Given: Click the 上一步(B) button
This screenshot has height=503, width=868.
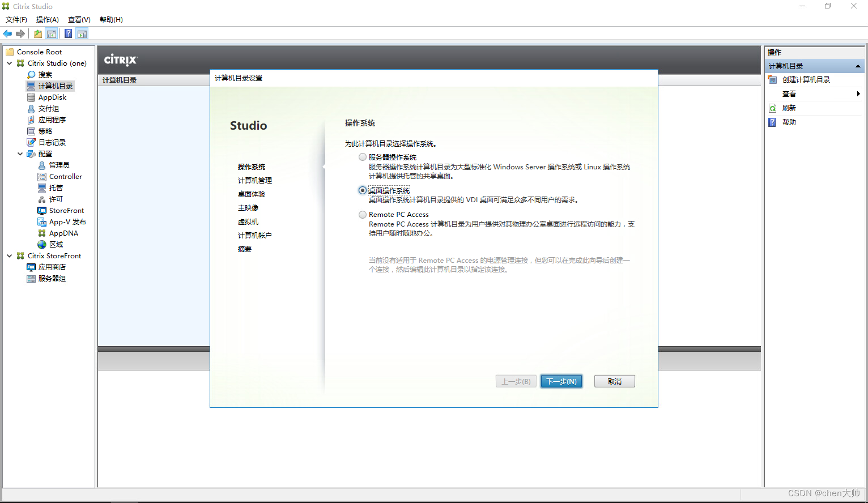Looking at the screenshot, I should (516, 381).
